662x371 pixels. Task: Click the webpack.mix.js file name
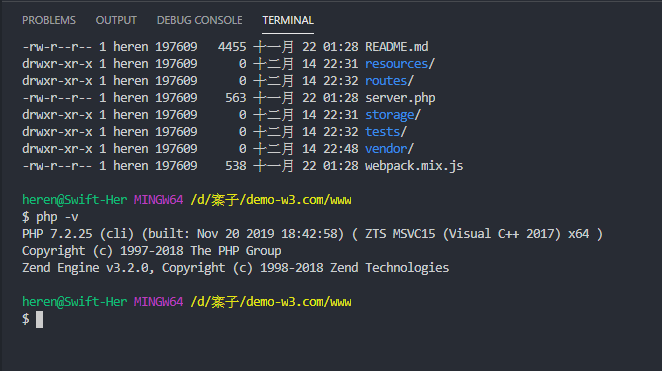414,166
